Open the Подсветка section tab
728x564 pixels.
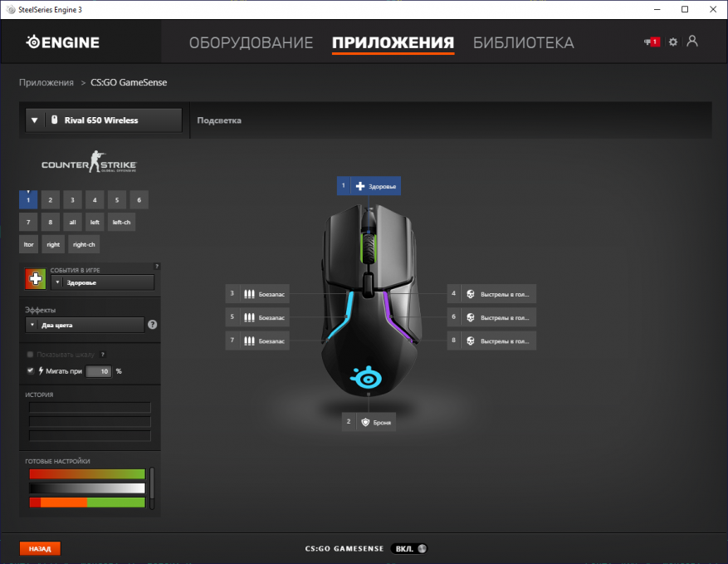point(219,120)
